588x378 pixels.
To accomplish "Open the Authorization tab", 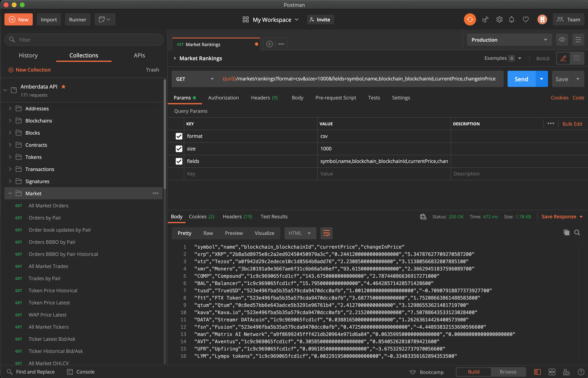I will [x=223, y=98].
